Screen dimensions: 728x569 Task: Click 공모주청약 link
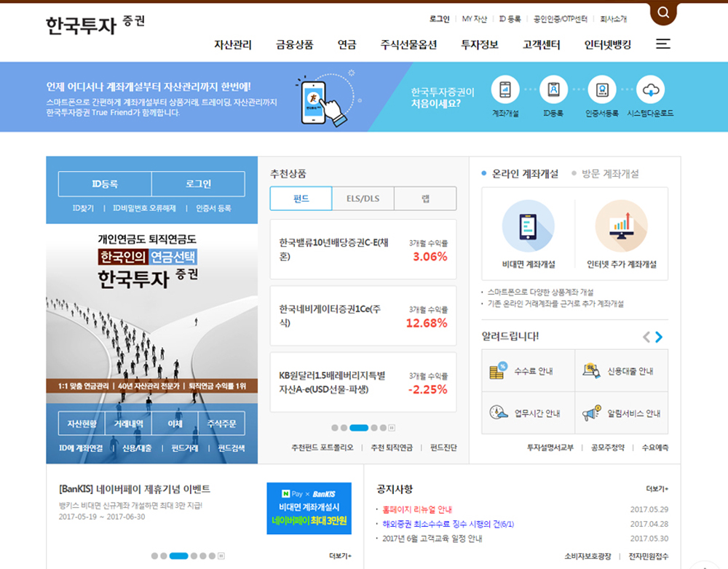coord(608,447)
